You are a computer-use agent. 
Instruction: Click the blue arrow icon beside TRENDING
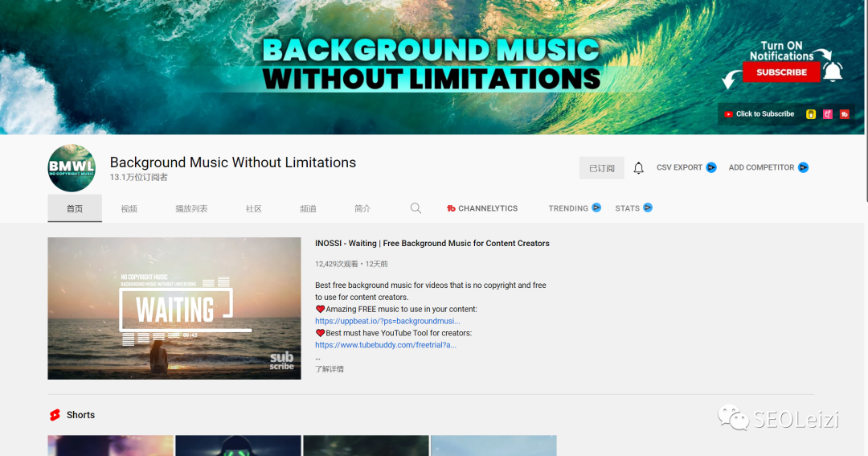point(596,207)
